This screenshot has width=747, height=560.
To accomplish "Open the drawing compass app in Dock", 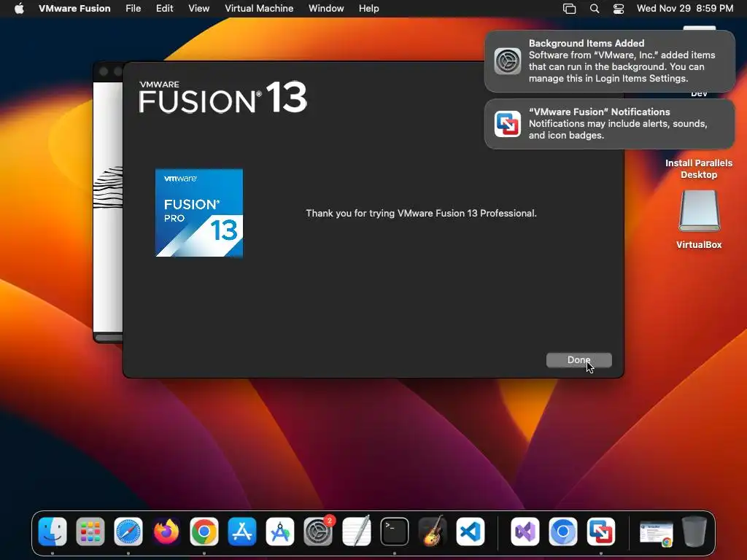I will 280,532.
